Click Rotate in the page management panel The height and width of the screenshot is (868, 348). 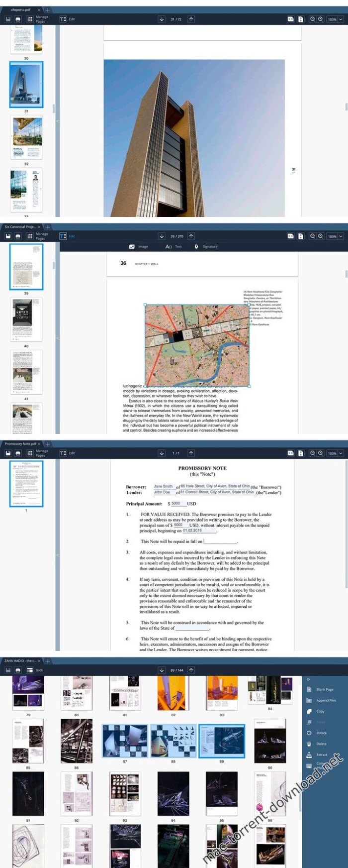321,733
